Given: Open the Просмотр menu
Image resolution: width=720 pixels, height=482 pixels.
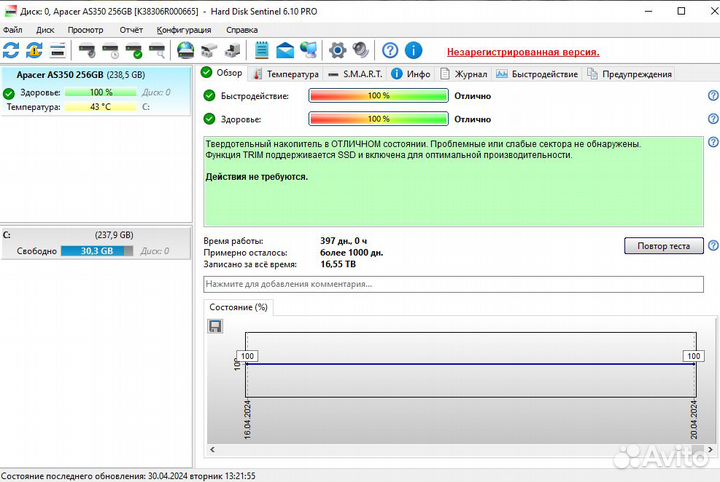Looking at the screenshot, I should click(85, 30).
